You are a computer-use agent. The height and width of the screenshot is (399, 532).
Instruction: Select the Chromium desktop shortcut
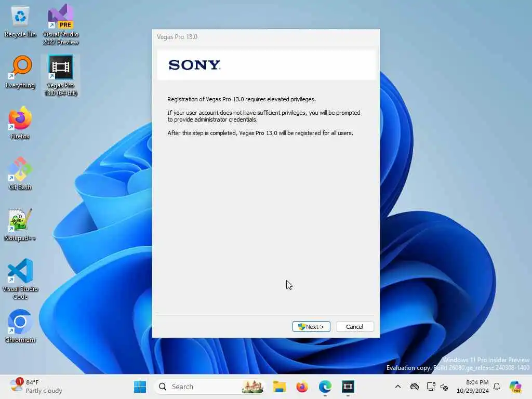(x=20, y=326)
